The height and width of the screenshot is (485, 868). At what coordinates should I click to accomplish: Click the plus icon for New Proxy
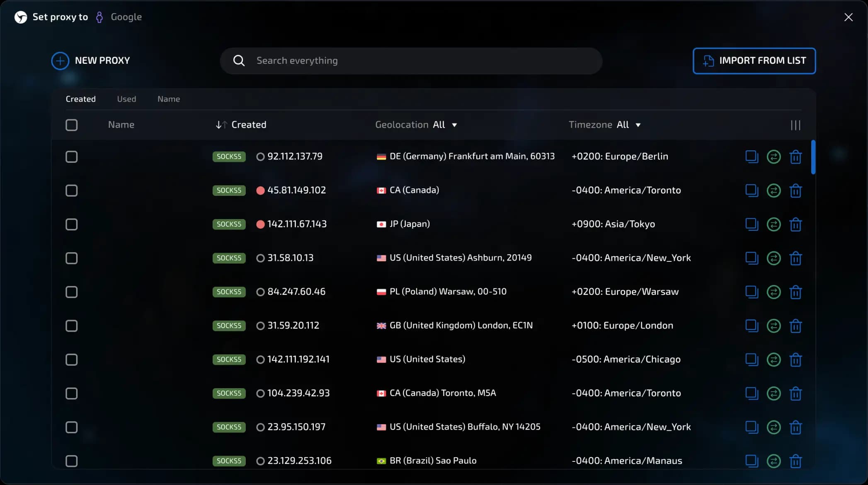[x=60, y=61]
